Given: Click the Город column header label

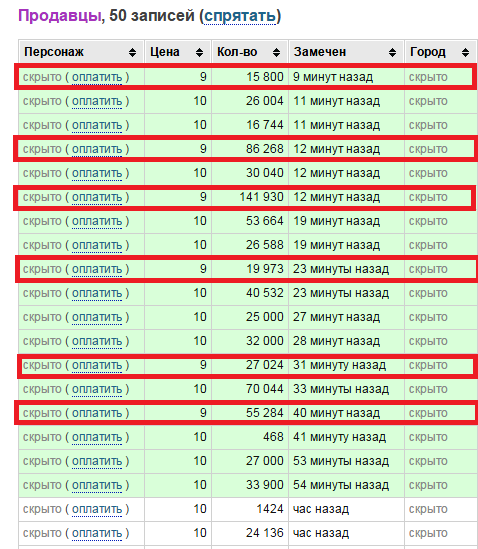Looking at the screenshot, I should 428,52.
